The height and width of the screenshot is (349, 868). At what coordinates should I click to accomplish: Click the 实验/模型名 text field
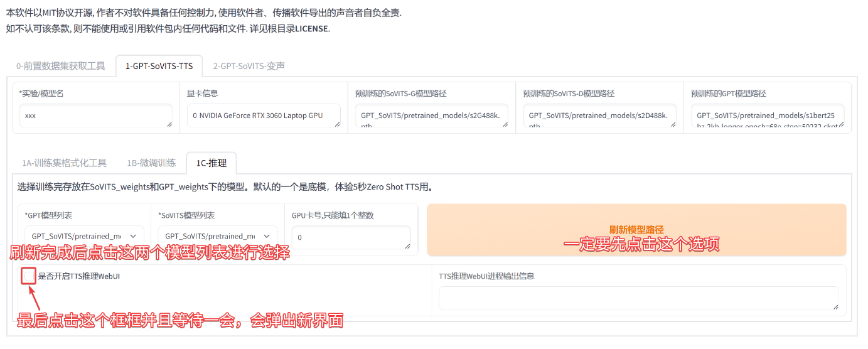94,116
